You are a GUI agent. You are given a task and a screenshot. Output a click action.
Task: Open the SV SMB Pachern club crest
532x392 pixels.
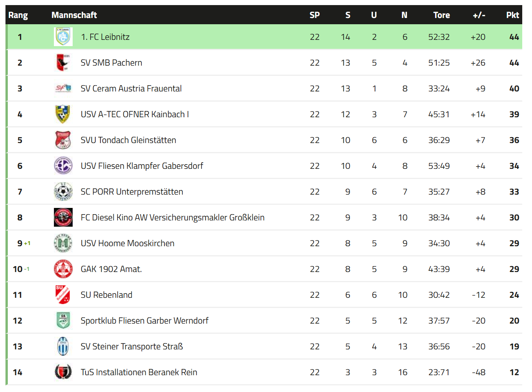pos(63,63)
